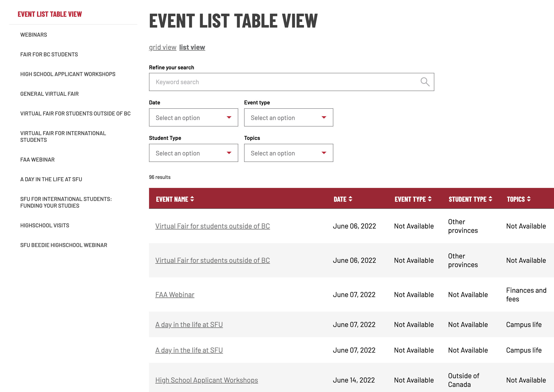Sort by Event Type column arrows
Image resolution: width=554 pixels, height=392 pixels.
[x=430, y=199]
